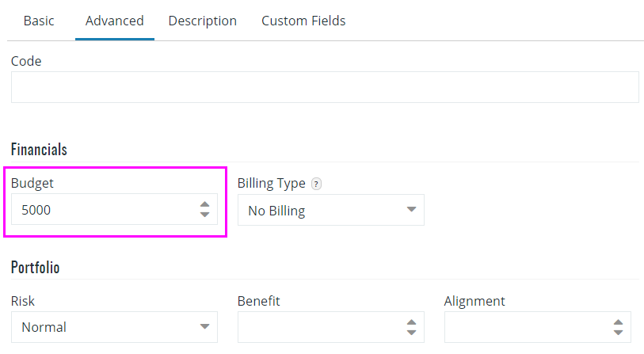Increase Benefit with the up arrow
This screenshot has width=644, height=354.
click(411, 322)
